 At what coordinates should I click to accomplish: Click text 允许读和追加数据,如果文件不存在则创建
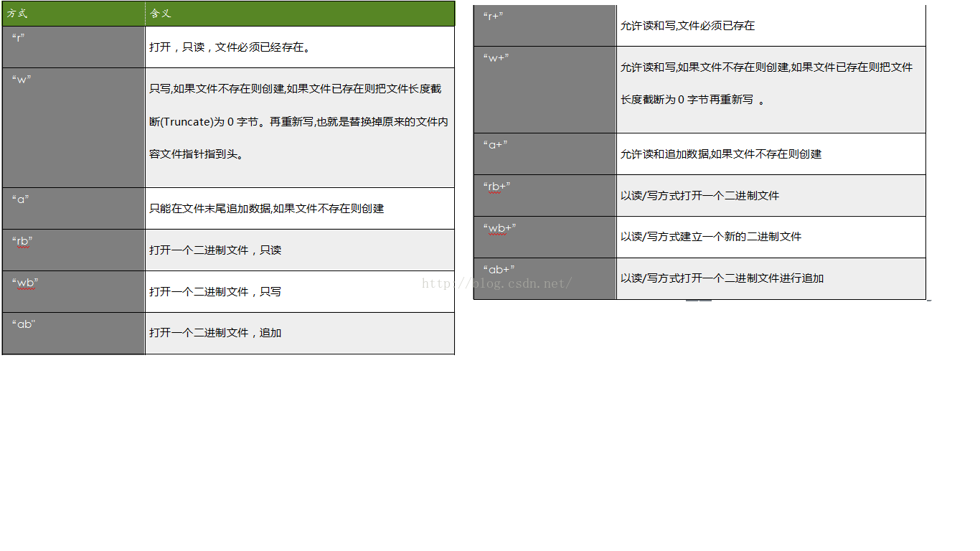pyautogui.click(x=721, y=154)
